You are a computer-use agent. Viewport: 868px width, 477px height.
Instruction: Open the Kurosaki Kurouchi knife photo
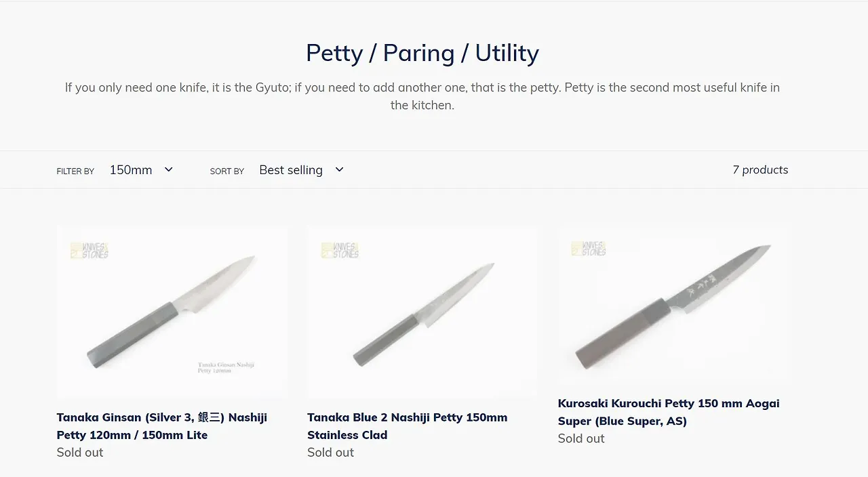(673, 305)
